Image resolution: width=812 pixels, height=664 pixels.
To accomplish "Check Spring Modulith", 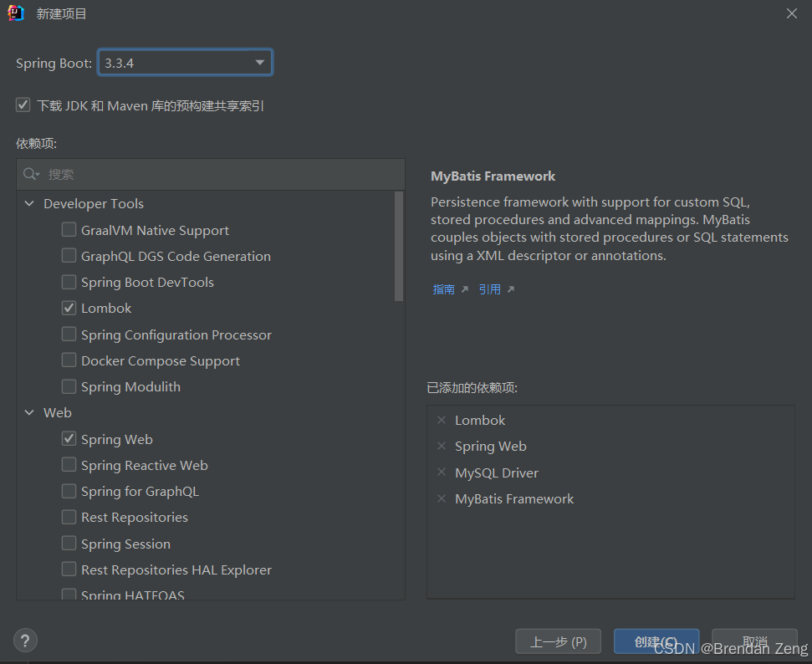I will tap(69, 386).
